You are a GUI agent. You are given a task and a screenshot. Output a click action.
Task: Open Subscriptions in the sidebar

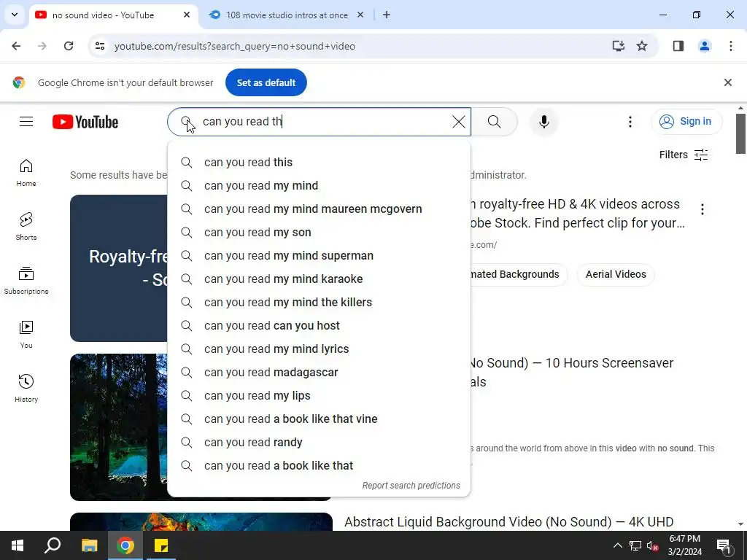pos(26,281)
